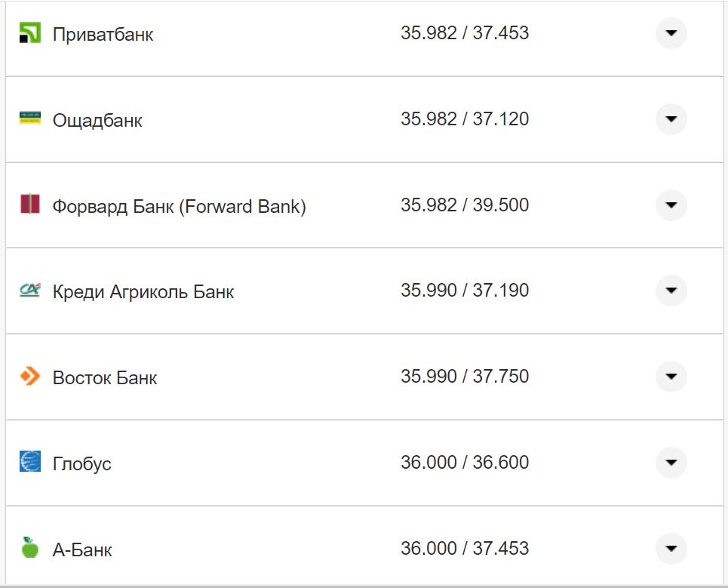Click the Форвард Банк red logo icon
This screenshot has height=588, width=728.
tap(29, 205)
